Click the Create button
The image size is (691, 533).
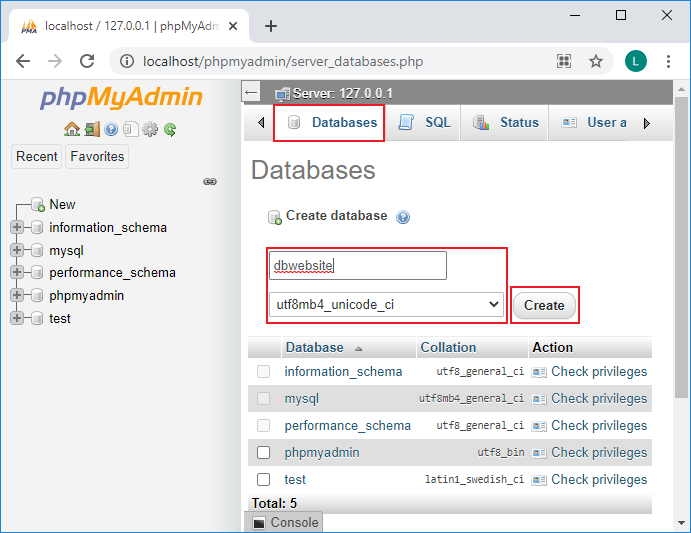(544, 305)
